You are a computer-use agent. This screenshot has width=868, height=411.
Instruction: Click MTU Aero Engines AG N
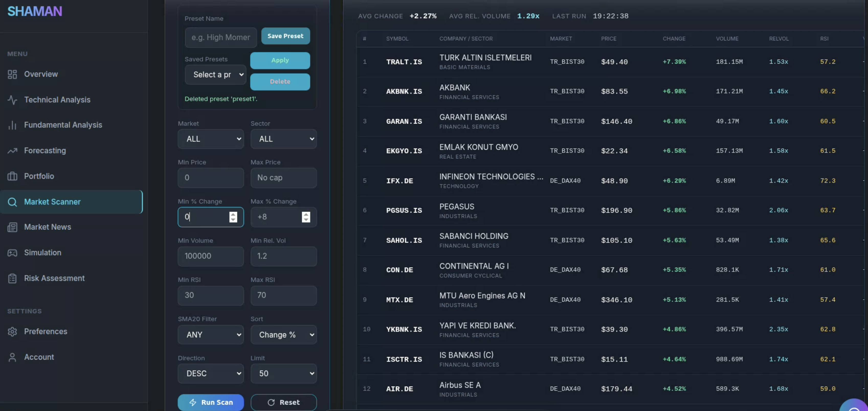click(482, 296)
